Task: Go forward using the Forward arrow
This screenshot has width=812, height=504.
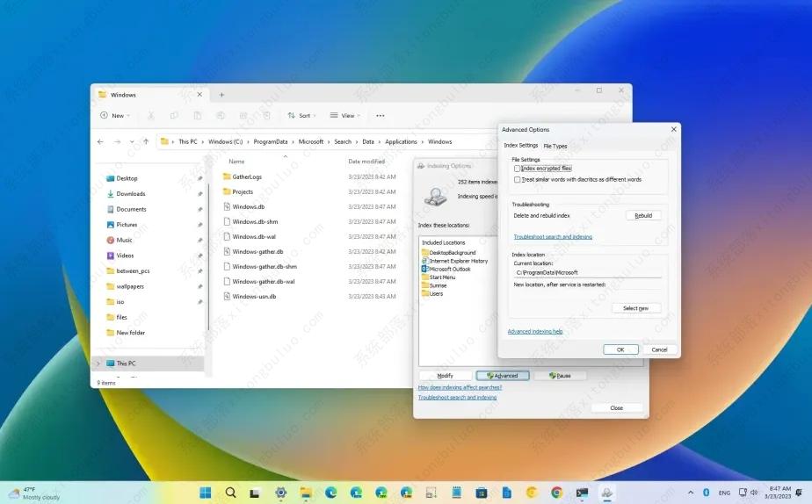Action: click(117, 141)
